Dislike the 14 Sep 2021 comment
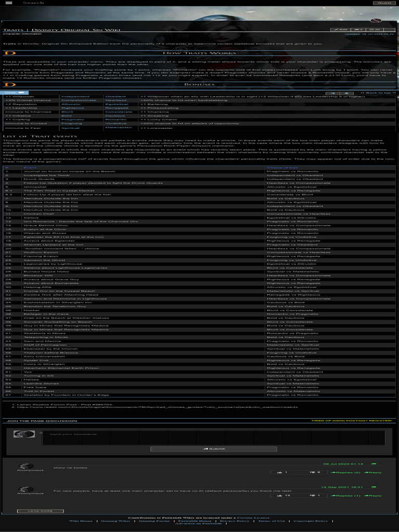The height and width of the screenshot is (532, 399). [x=315, y=496]
